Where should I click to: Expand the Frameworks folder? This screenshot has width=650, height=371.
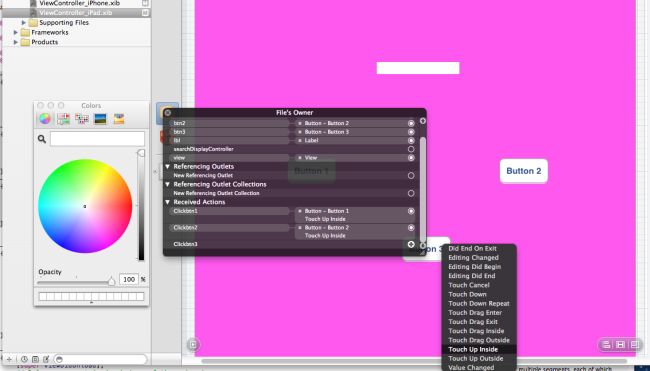(x=16, y=32)
